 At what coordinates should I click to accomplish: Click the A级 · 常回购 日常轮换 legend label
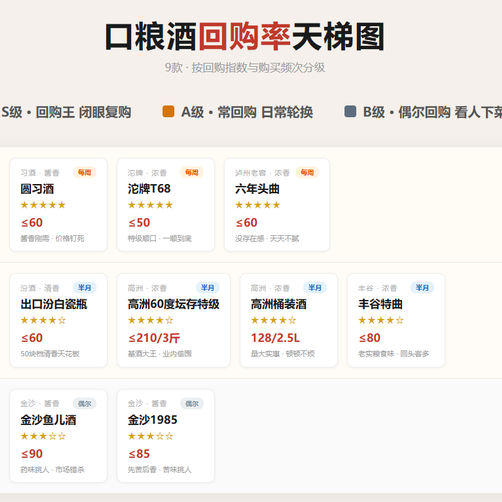click(x=247, y=112)
